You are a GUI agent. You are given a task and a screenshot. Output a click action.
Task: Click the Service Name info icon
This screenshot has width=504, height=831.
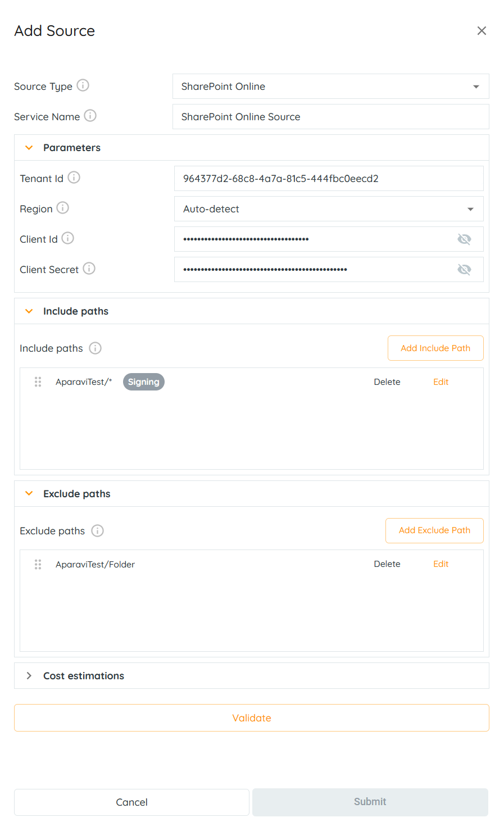click(x=90, y=116)
